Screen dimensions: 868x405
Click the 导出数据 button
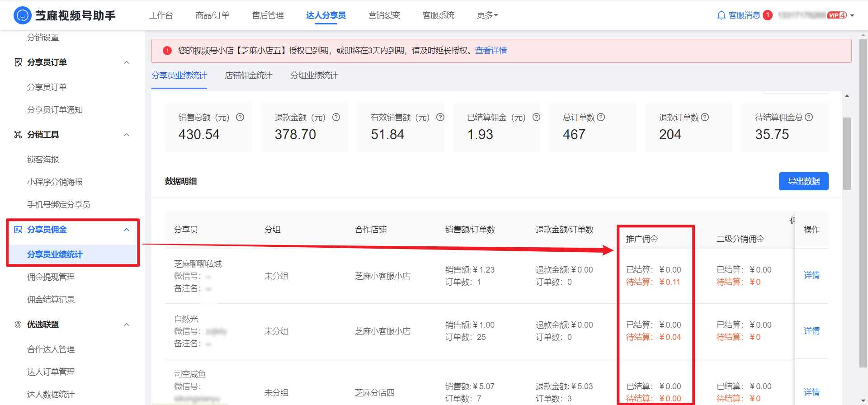804,181
